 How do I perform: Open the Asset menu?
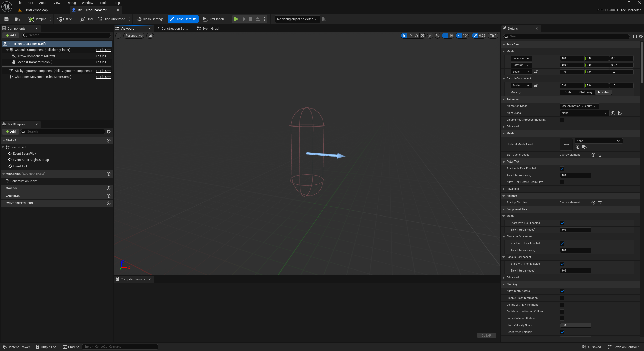[x=43, y=3]
